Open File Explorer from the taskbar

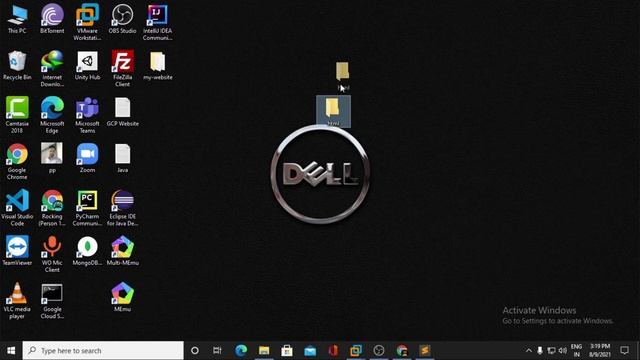click(264, 351)
